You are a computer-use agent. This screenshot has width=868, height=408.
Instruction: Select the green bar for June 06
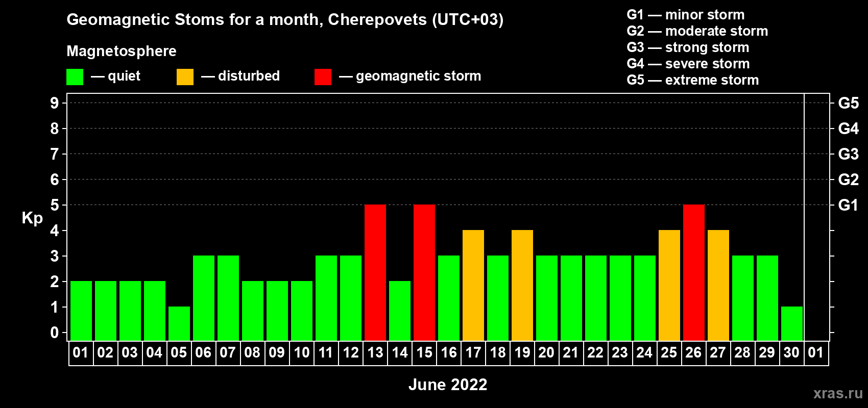pyautogui.click(x=204, y=298)
